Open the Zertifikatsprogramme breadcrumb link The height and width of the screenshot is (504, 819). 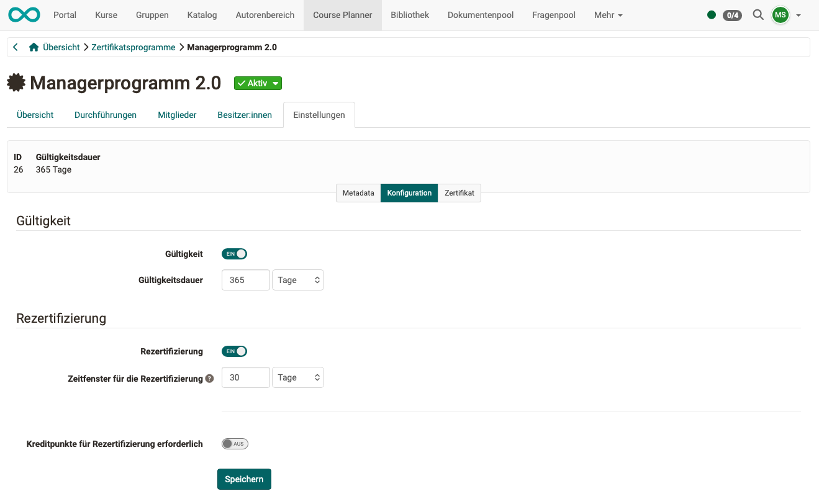click(x=133, y=47)
